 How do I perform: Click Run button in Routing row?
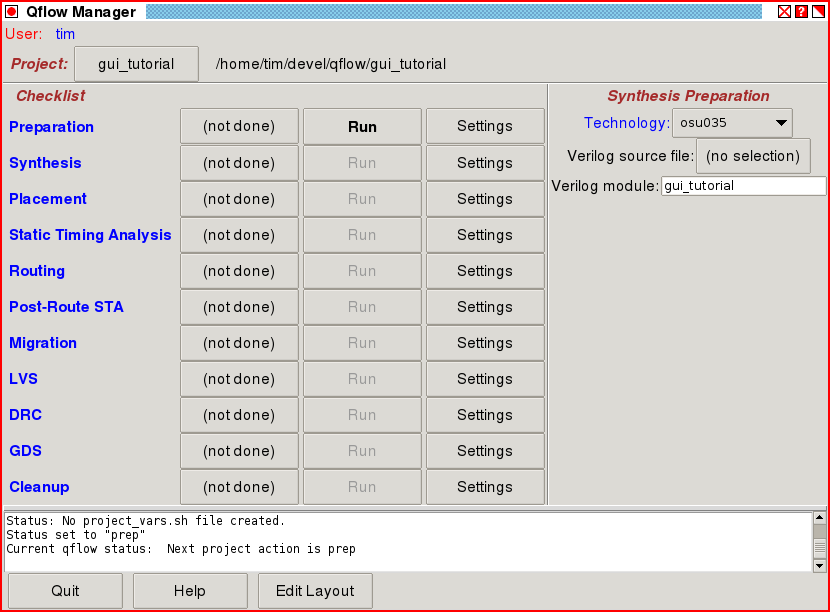tap(362, 271)
